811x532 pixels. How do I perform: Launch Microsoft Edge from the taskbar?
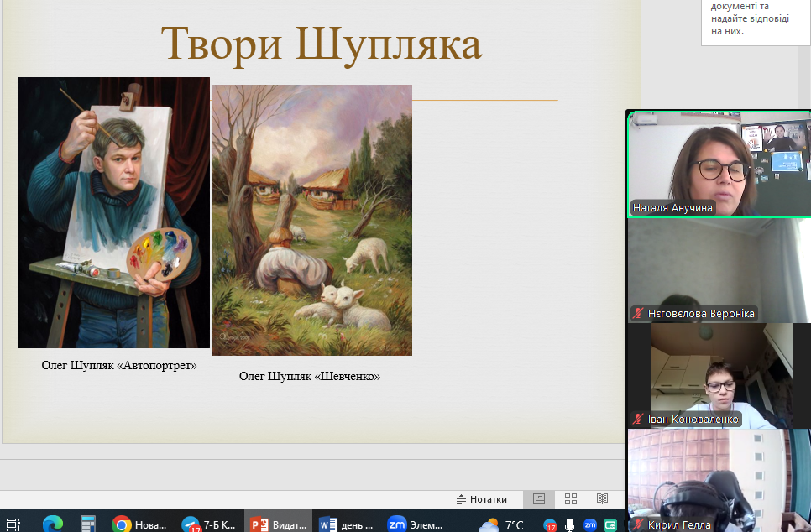click(52, 524)
